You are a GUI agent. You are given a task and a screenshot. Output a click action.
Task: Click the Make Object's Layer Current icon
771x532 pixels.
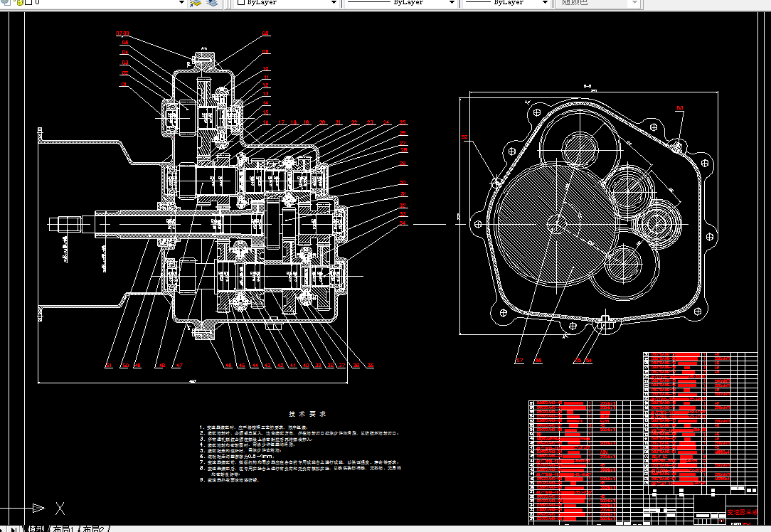pos(194,4)
